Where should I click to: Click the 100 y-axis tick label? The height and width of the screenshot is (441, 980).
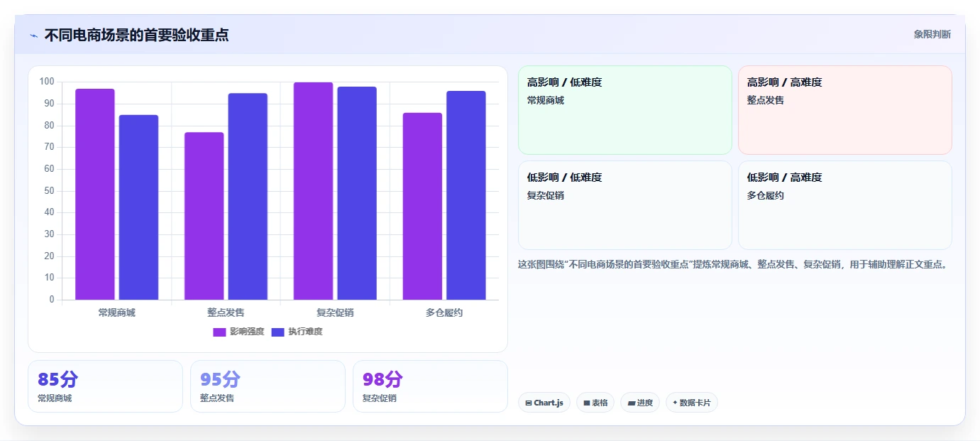[47, 82]
